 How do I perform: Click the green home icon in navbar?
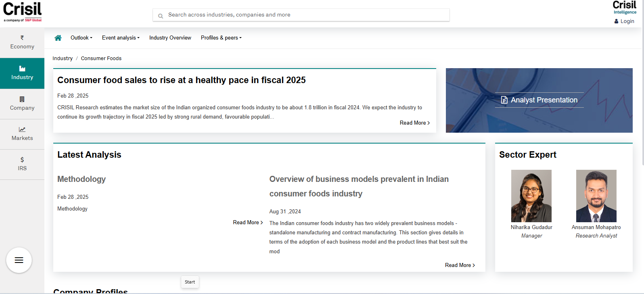58,38
